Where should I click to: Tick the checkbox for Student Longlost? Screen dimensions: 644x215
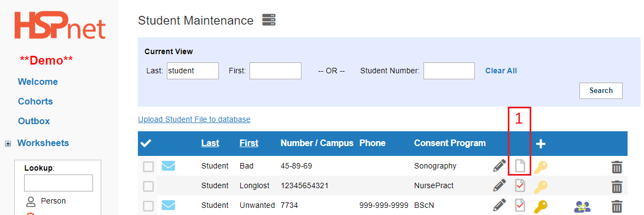[148, 186]
